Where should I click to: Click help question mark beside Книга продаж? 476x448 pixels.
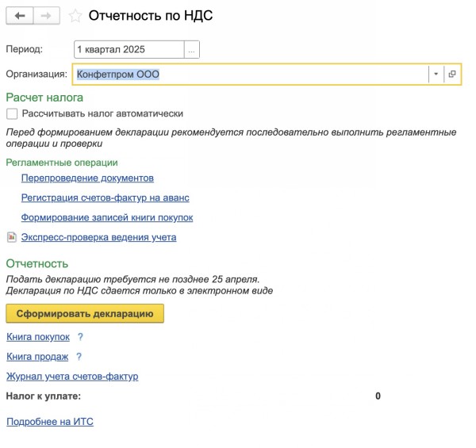coord(79,357)
